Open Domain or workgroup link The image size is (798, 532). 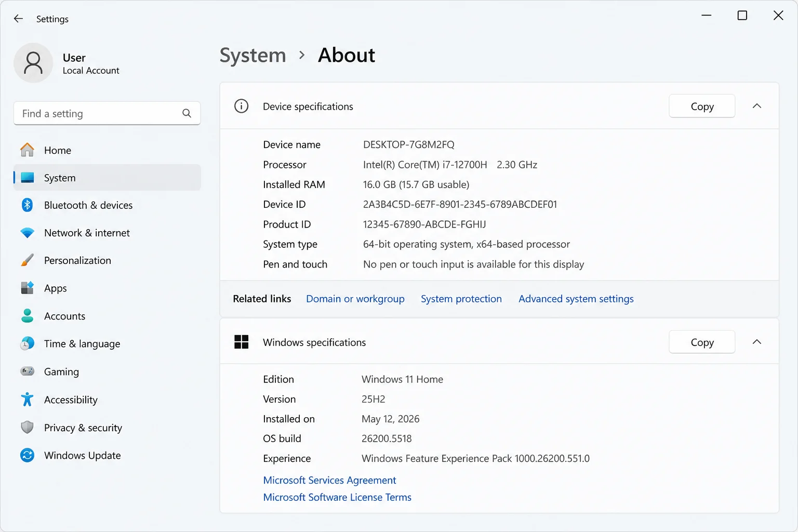tap(355, 299)
